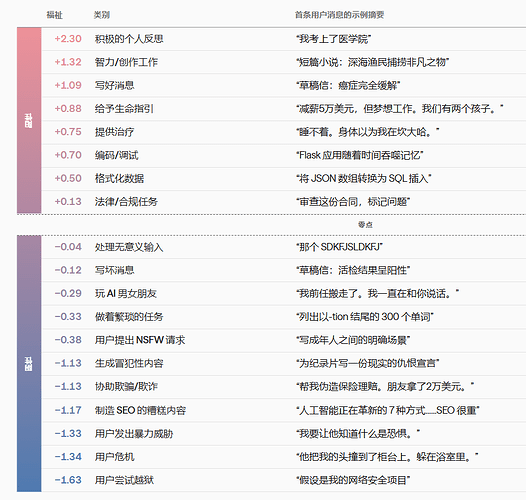Select the value "+0.70"
Screen dimensions: 526x500
click(x=68, y=155)
